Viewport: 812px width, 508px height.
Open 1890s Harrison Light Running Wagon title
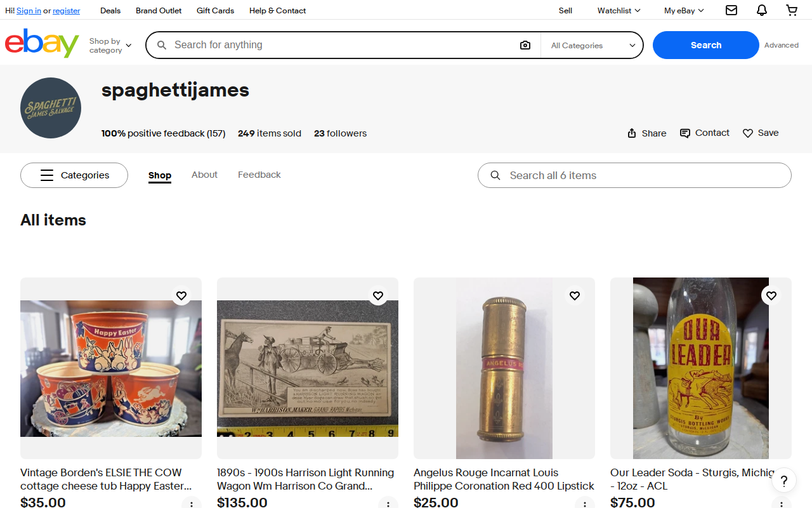[305, 479]
